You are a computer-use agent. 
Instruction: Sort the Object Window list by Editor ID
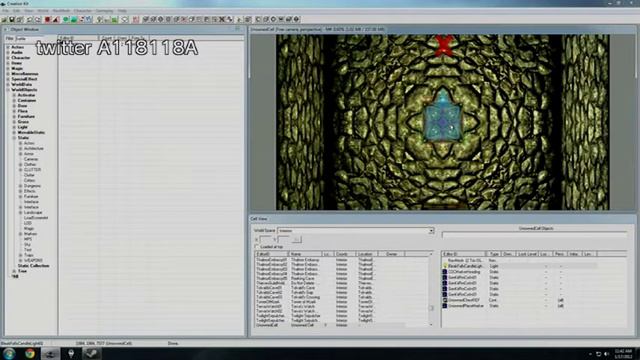[x=78, y=38]
